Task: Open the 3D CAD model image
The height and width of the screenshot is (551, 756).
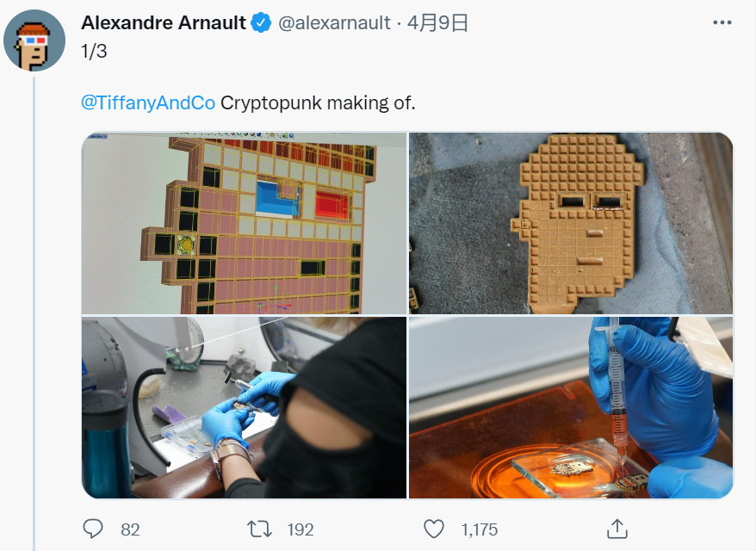Action: (244, 223)
